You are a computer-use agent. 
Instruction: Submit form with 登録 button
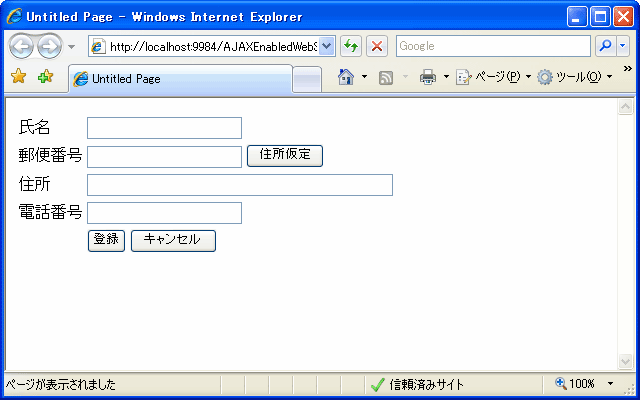point(106,241)
